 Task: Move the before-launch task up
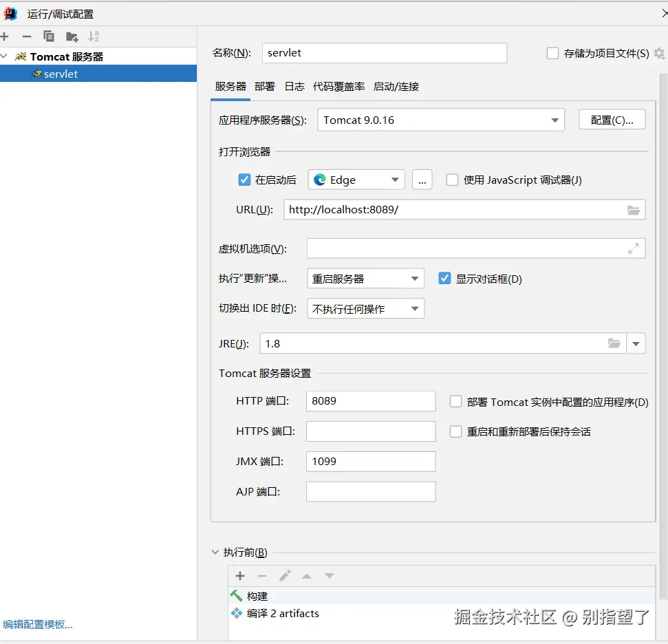click(307, 576)
